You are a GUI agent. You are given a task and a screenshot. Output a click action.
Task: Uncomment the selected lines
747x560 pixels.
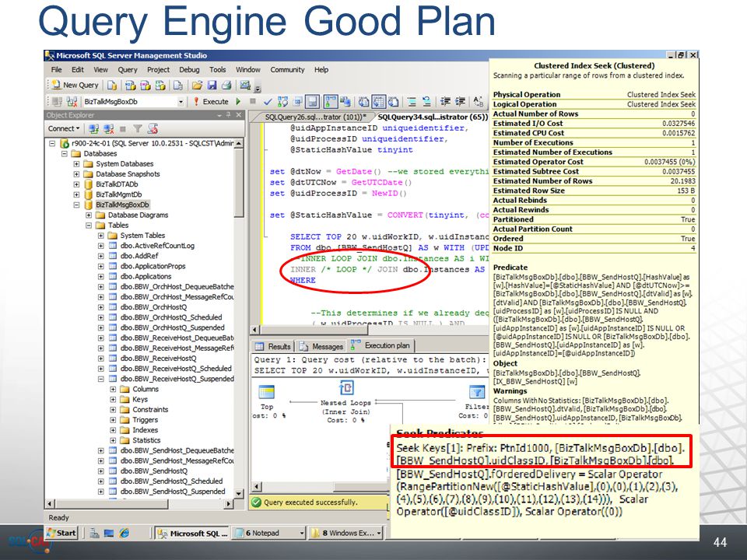click(427, 101)
